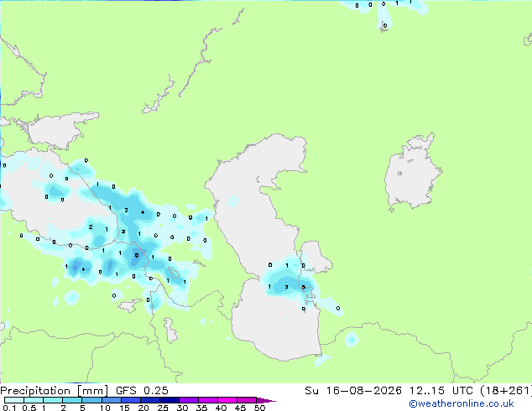
Task: Click the '12..15 UTC' time text
Action: [441, 391]
